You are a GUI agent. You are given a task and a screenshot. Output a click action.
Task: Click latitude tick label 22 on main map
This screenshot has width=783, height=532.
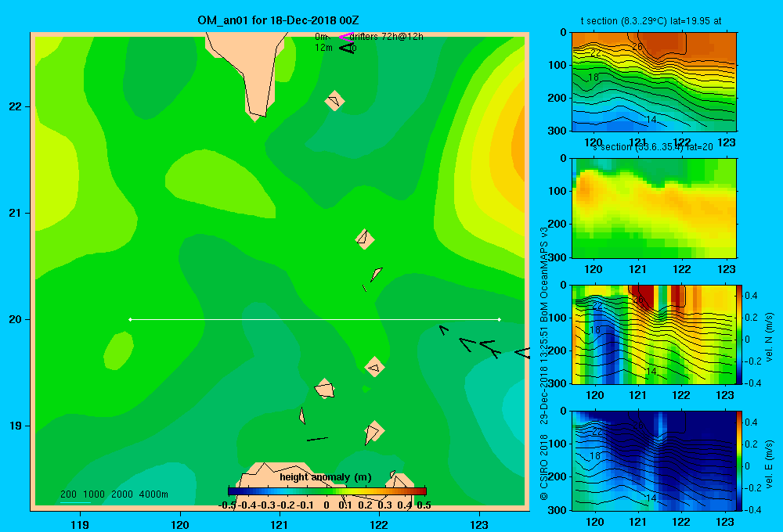tap(16, 107)
